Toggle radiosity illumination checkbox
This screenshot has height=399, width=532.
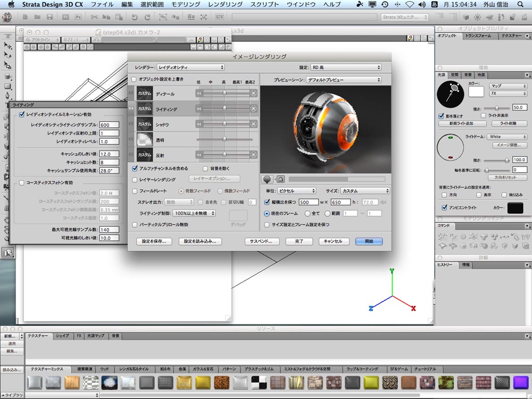pos(22,114)
